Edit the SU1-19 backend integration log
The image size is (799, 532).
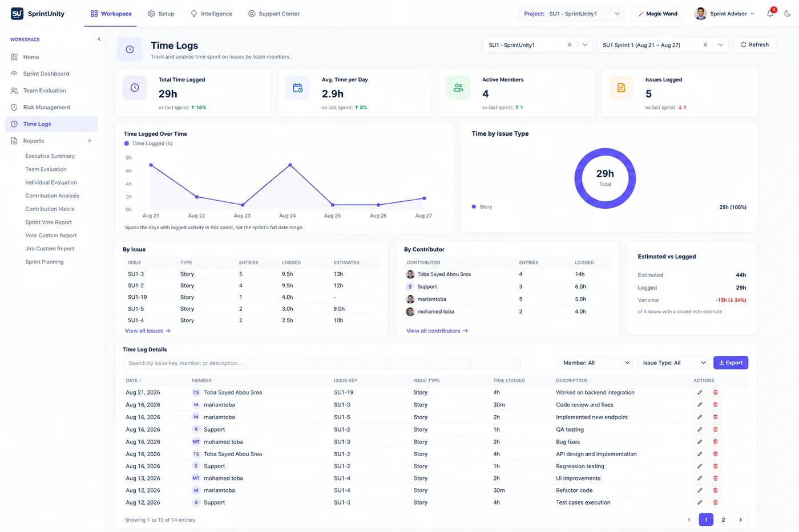click(x=700, y=392)
